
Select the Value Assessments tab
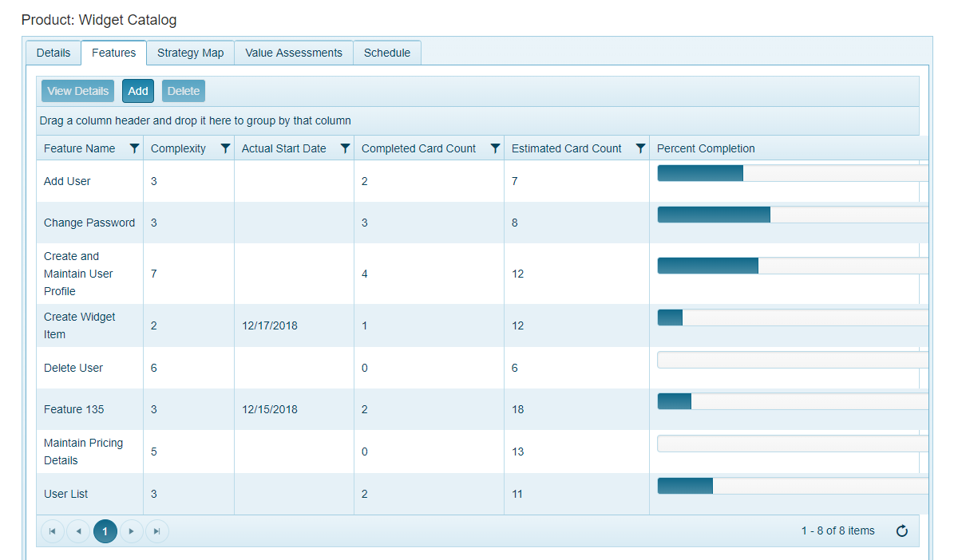tap(294, 53)
